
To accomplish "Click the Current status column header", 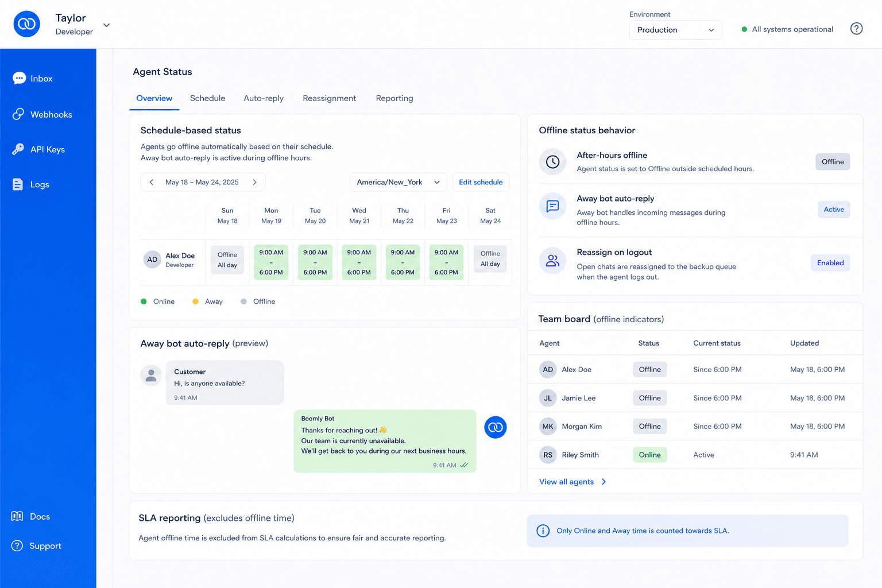I will pyautogui.click(x=717, y=343).
